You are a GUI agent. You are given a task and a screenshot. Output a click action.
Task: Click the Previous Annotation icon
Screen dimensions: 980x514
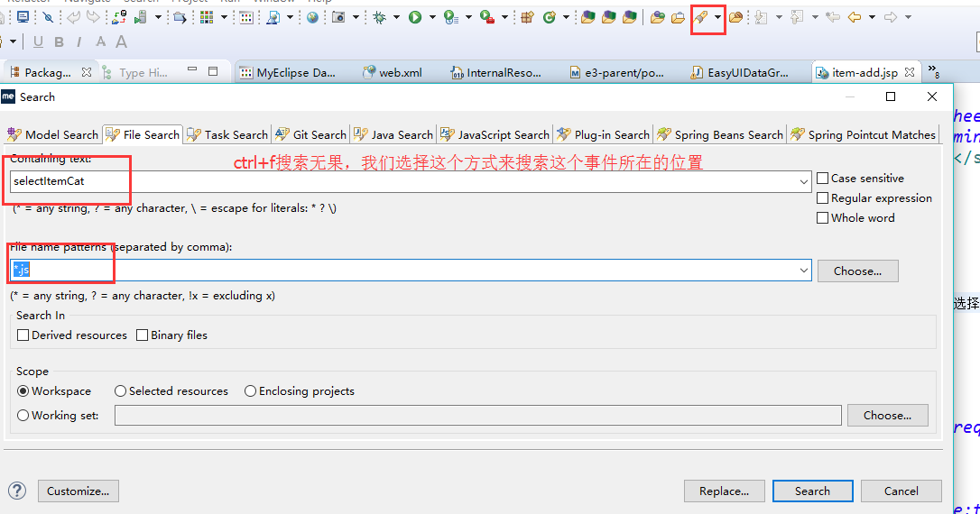pos(797,17)
